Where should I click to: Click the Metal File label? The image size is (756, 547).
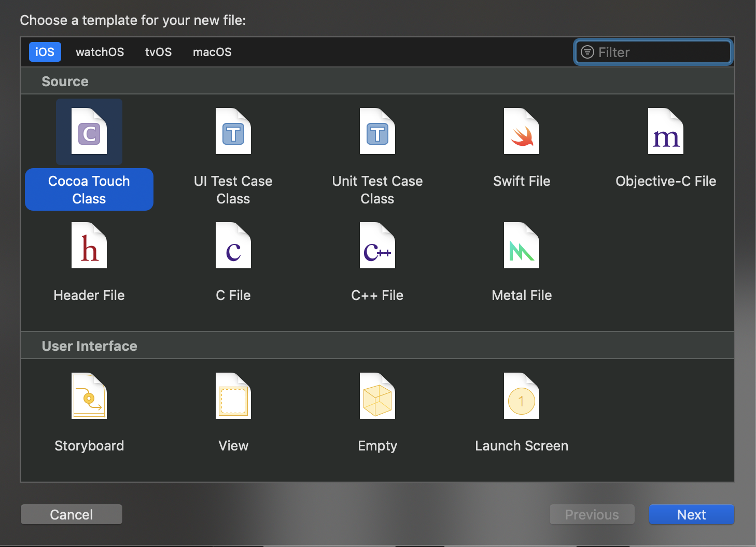pos(522,295)
